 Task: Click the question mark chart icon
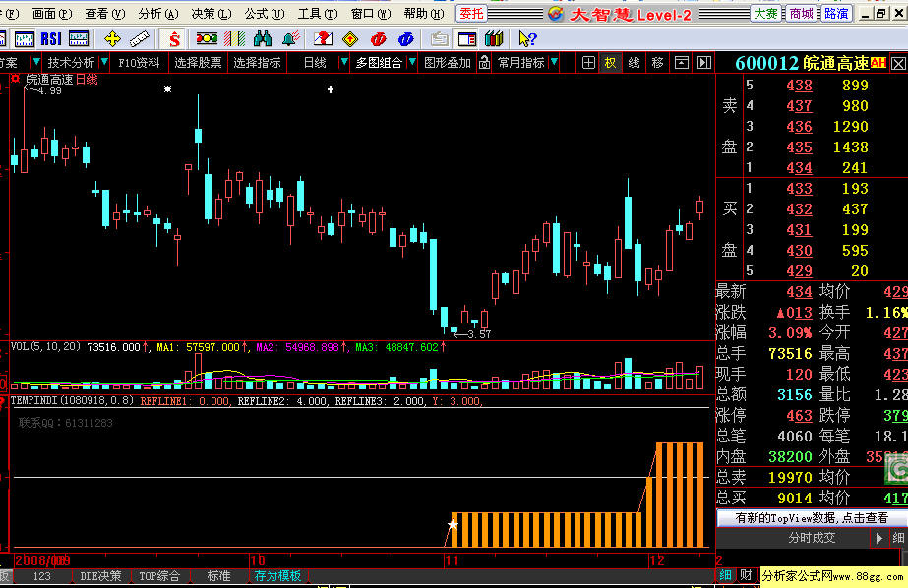point(323,38)
